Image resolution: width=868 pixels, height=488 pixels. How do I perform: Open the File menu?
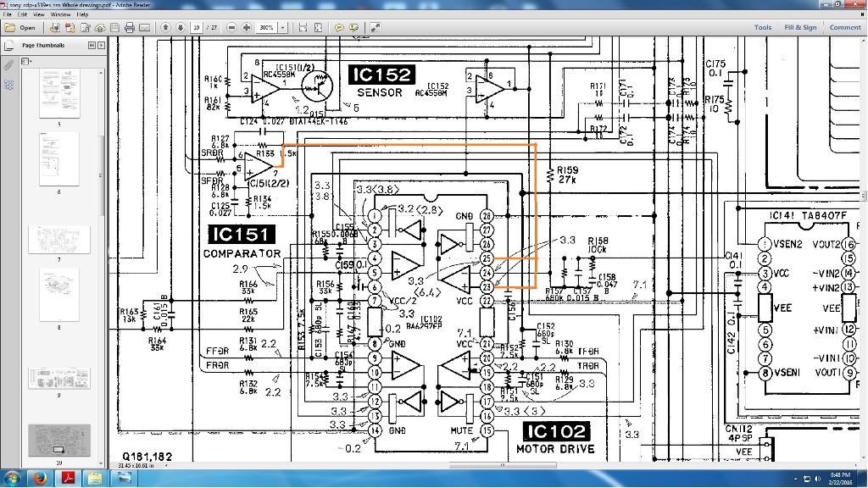click(x=7, y=14)
